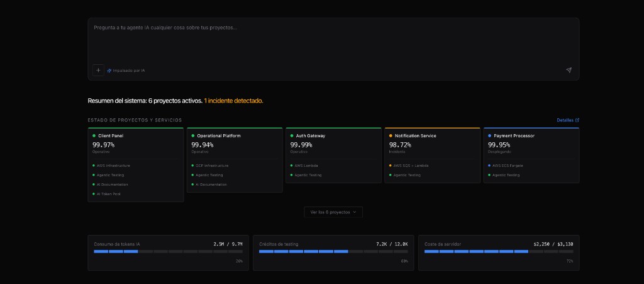The width and height of the screenshot is (644, 284).
Task: Select 99.97% uptime value
Action: coord(104,145)
